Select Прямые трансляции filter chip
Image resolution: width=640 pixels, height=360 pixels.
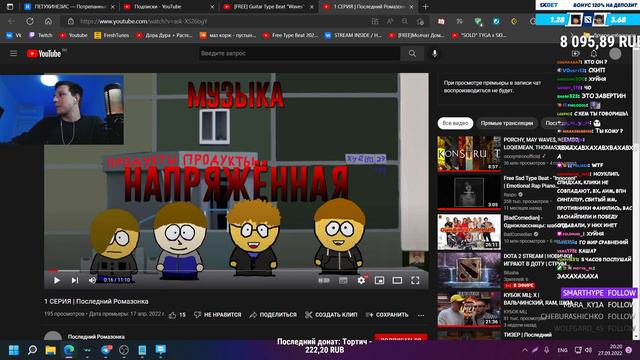507,123
